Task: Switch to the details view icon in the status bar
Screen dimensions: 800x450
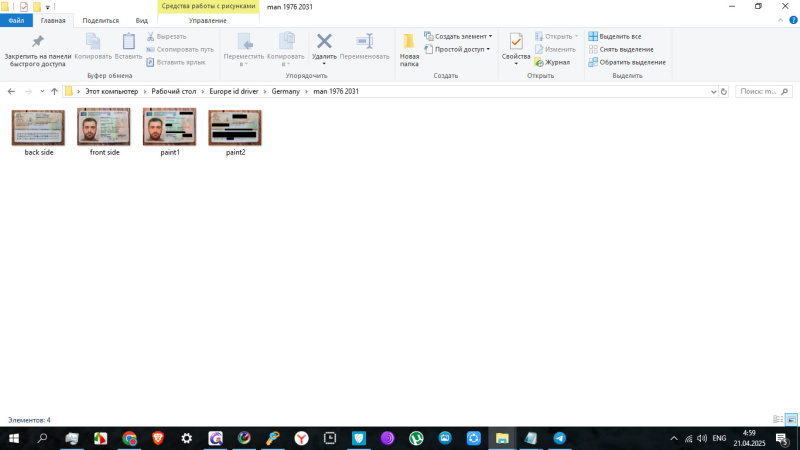Action: (778, 419)
